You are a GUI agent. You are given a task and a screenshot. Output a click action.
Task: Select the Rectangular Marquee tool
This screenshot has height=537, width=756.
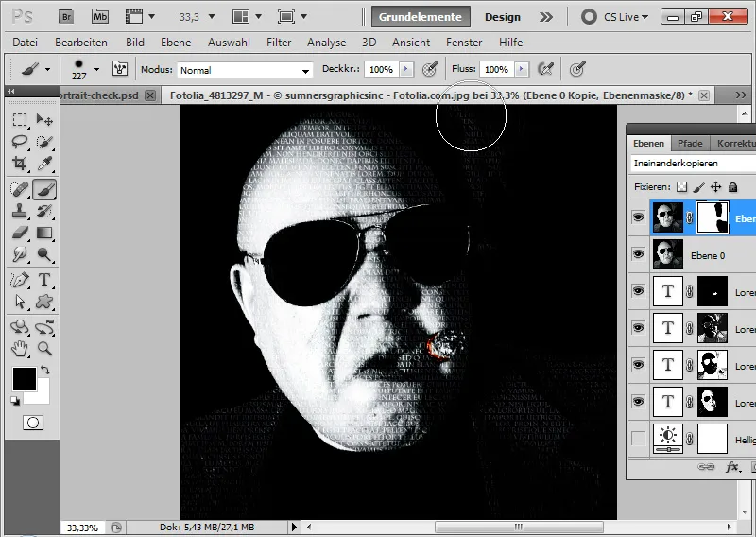(x=19, y=120)
